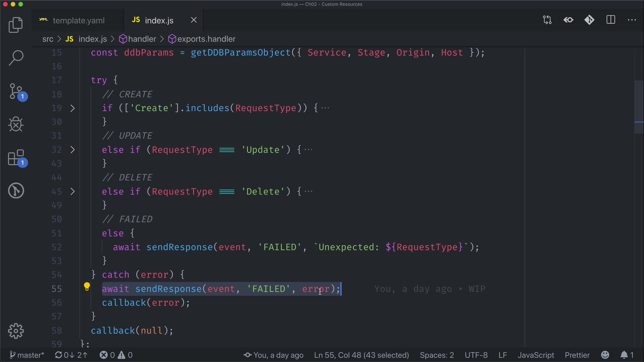Open the GitLens circular icon in sidebar
This screenshot has height=362, width=644.
point(16,191)
